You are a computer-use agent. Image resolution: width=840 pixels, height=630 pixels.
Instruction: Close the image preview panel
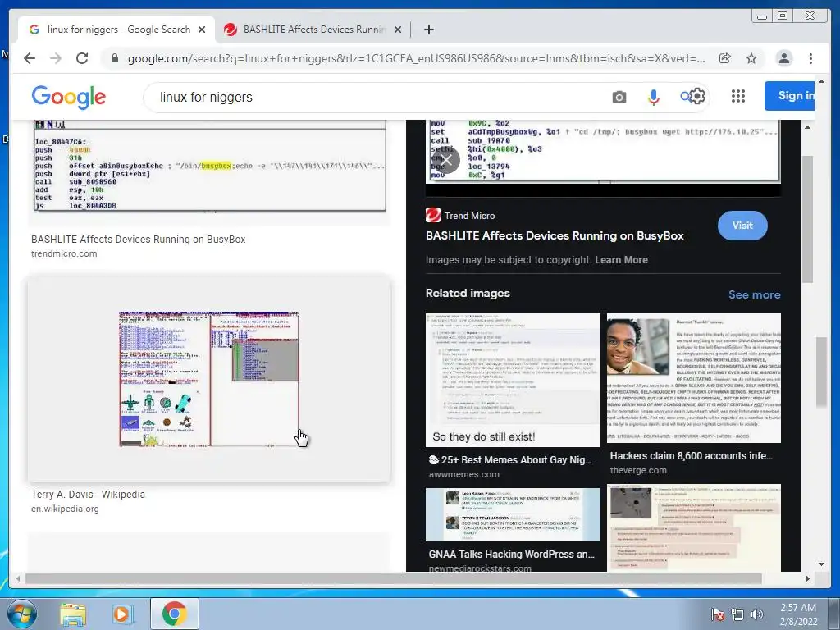point(446,160)
